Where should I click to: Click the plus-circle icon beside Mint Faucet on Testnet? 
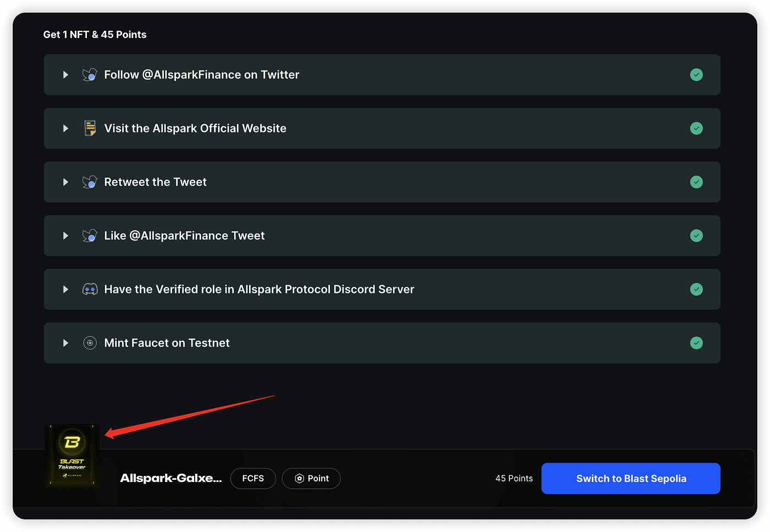coord(90,343)
